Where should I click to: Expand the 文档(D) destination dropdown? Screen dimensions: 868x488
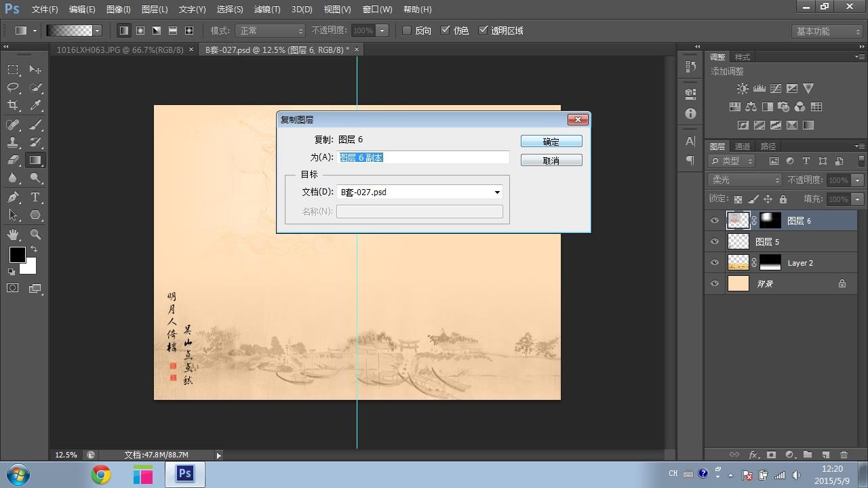(497, 192)
